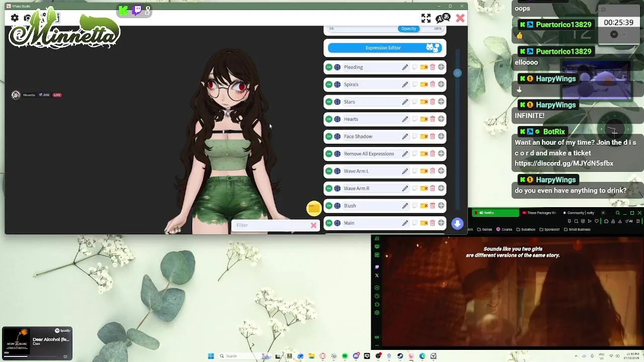Open X (Twitter) in the browser sidebar
This screenshot has height=362, width=644.
point(377,276)
